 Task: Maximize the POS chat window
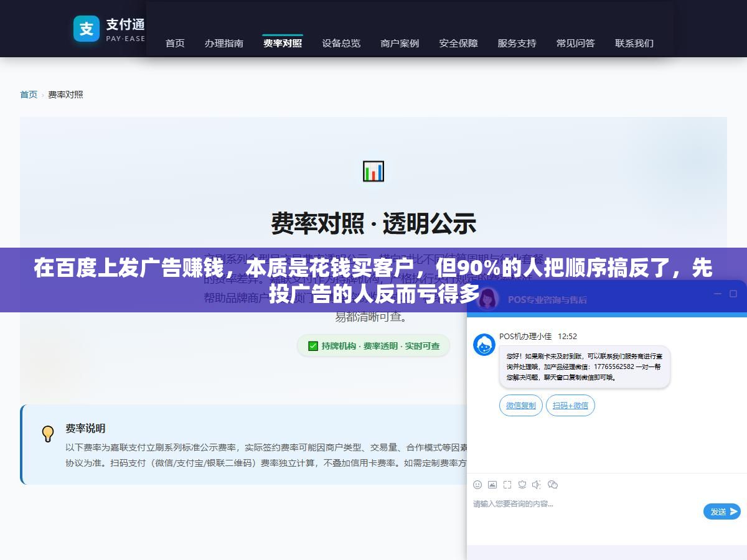point(733,294)
